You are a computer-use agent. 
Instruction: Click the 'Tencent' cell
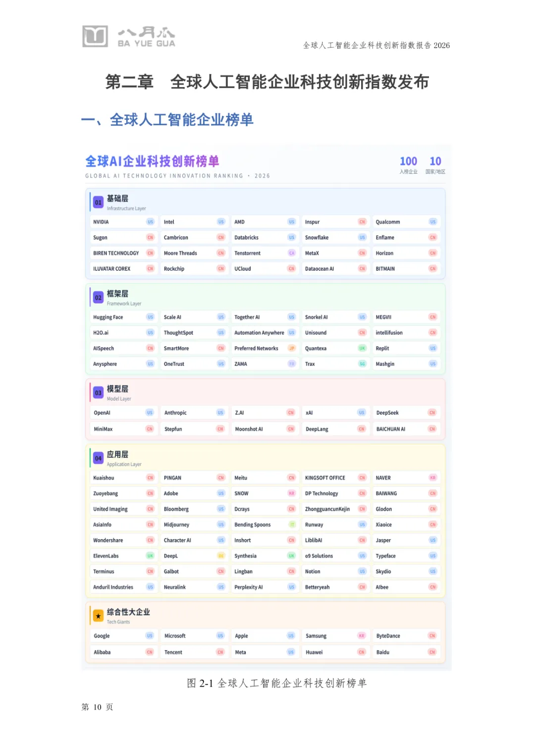pyautogui.click(x=194, y=652)
